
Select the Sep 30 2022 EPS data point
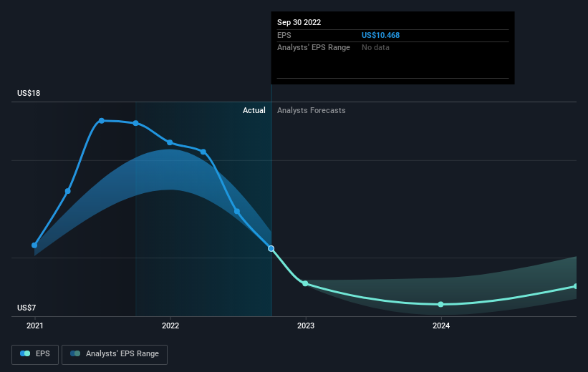pos(271,248)
